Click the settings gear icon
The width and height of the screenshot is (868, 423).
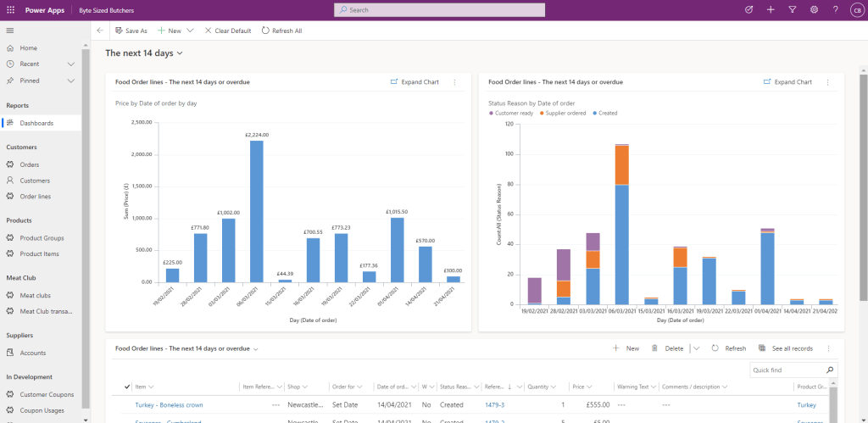(814, 9)
